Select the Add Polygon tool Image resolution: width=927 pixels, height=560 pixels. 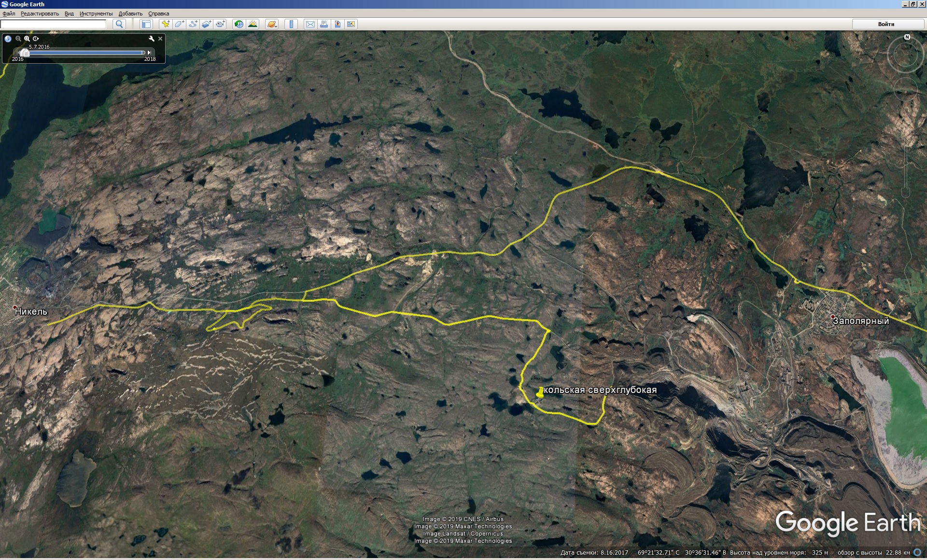(x=179, y=24)
